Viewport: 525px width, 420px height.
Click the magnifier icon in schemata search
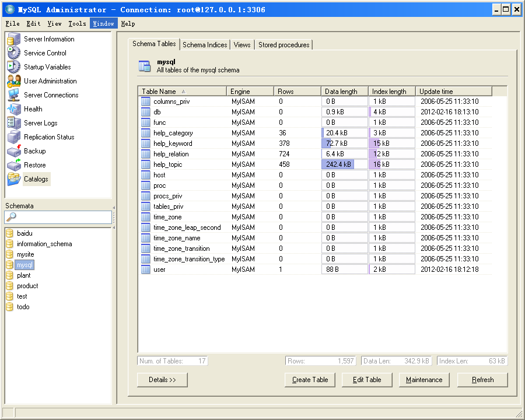tap(11, 217)
